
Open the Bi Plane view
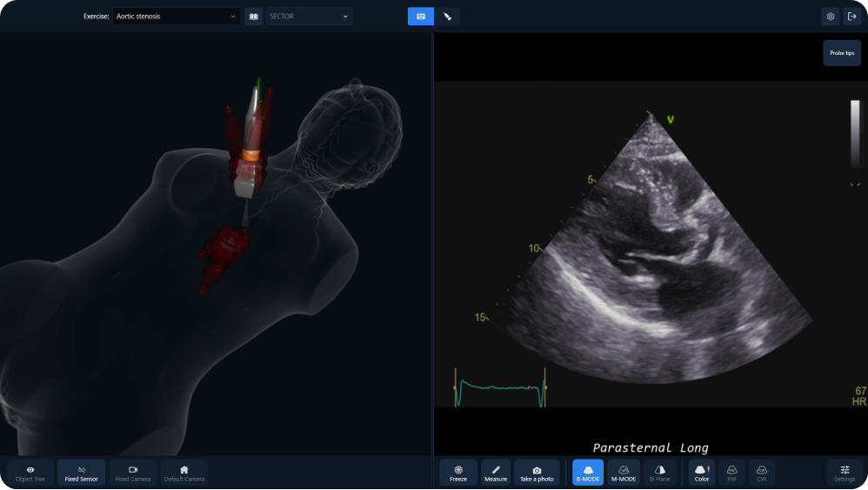coord(659,473)
